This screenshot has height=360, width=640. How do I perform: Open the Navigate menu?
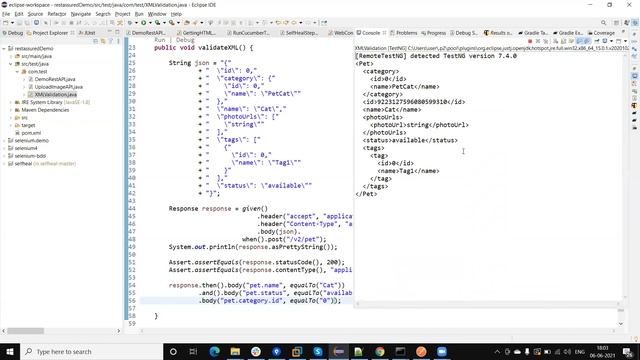(81, 14)
